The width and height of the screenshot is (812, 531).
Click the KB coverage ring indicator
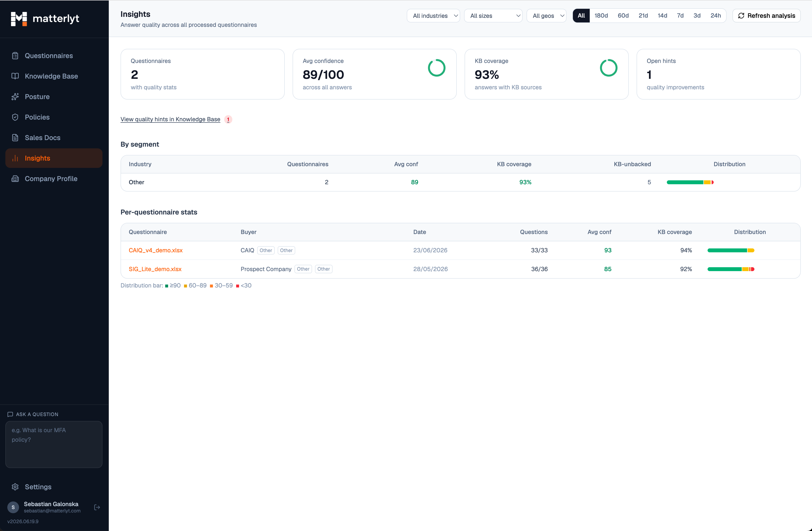(608, 68)
